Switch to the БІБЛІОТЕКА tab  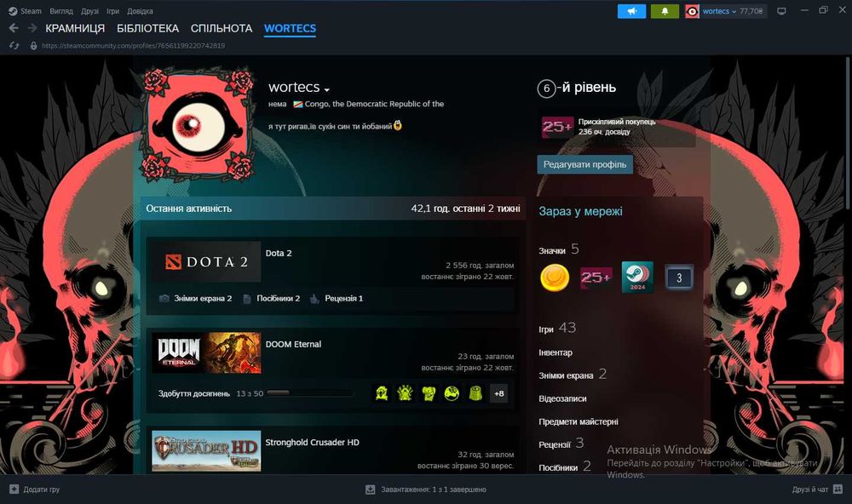coord(147,28)
